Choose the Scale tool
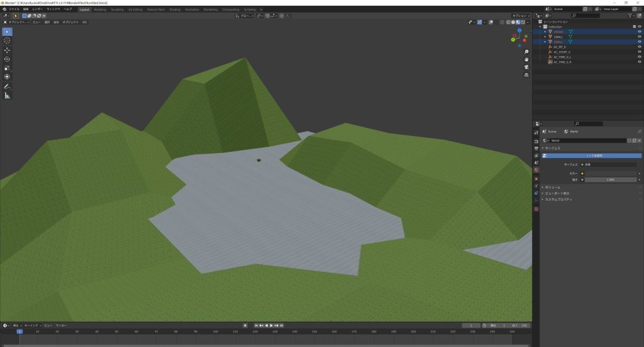The height and width of the screenshot is (347, 644). point(7,67)
